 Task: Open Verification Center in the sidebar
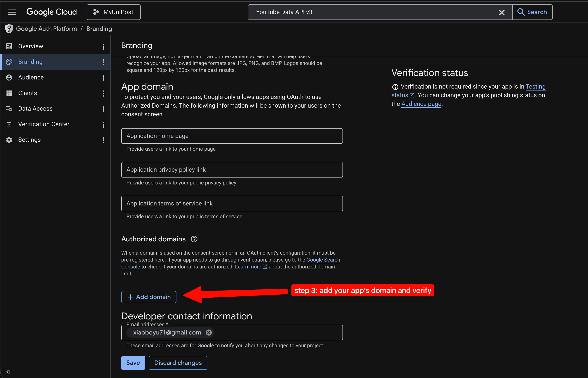55,124
